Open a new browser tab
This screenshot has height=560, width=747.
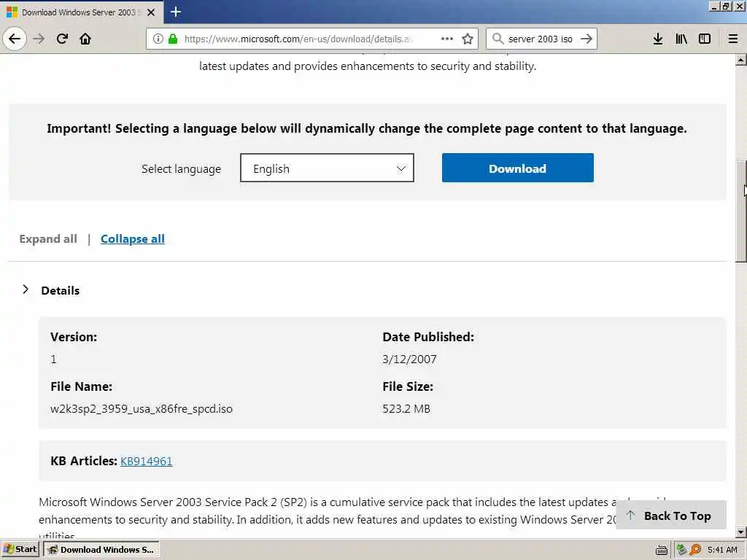coord(175,12)
